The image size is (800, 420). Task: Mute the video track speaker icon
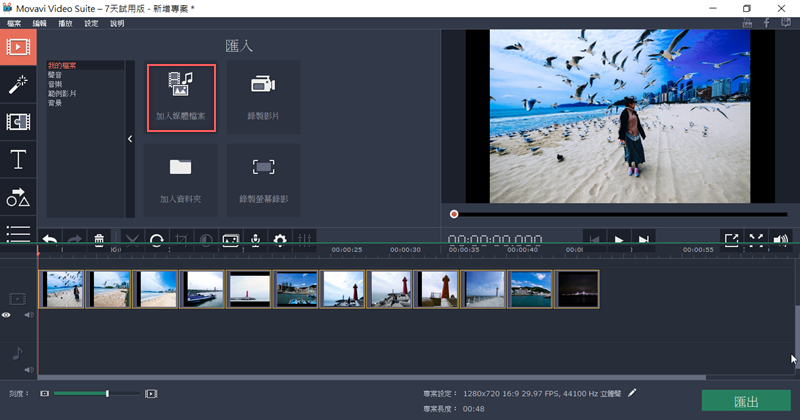pyautogui.click(x=28, y=315)
